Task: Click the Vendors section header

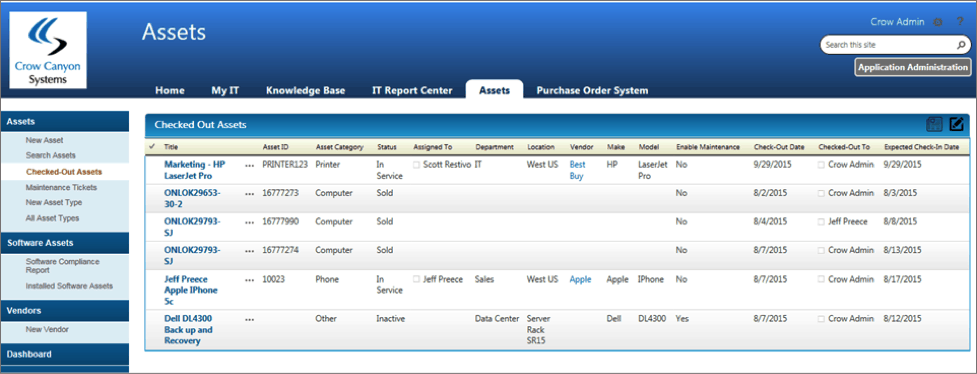Action: tap(65, 310)
